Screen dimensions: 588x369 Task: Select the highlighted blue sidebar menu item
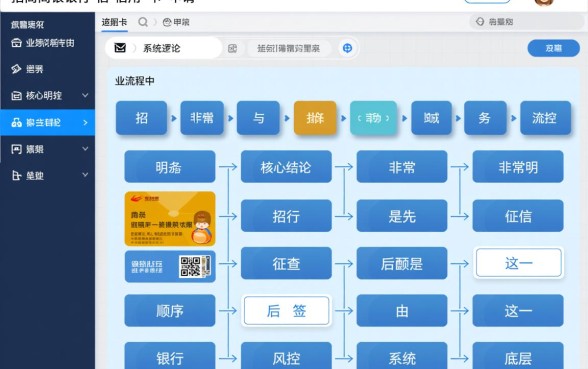47,122
